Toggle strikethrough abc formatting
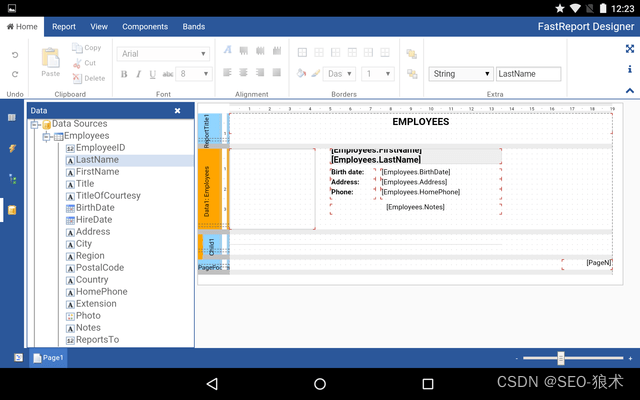The image size is (640, 400). [168, 74]
